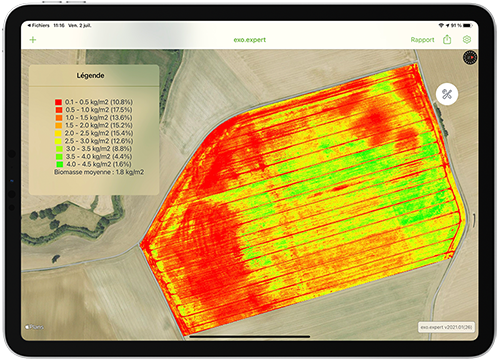Tap the compass orientation icon
The image size is (500, 362).
[470, 57]
